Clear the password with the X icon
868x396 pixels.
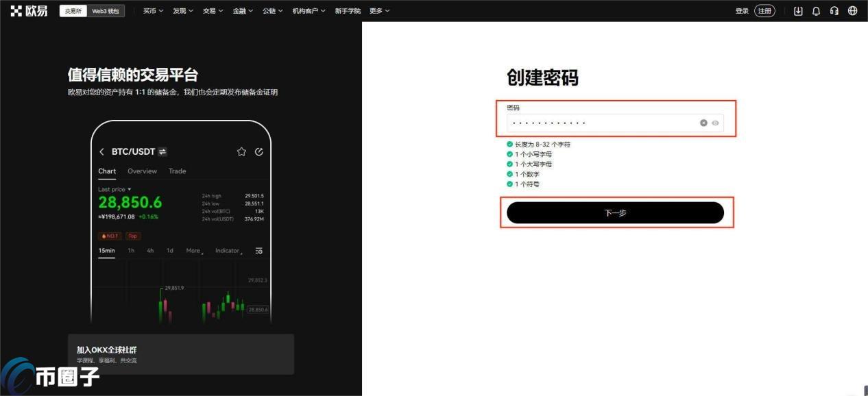click(703, 123)
